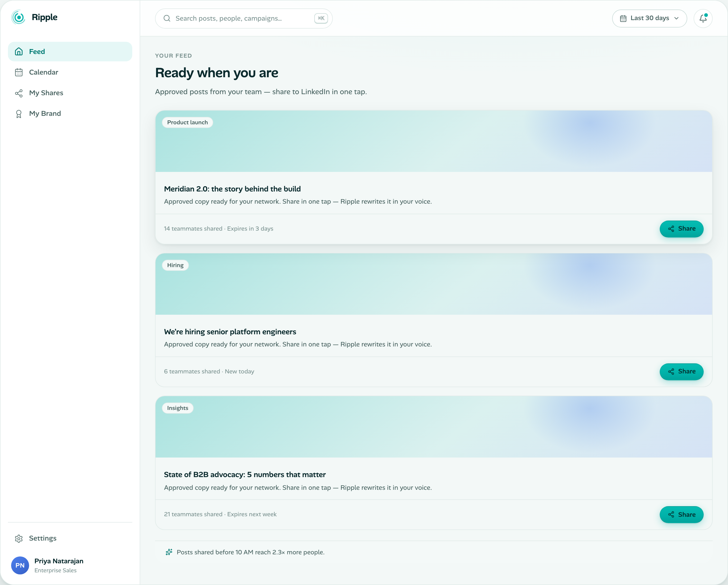This screenshot has width=728, height=585.
Task: Click the Settings gear icon
Action: coord(19,538)
